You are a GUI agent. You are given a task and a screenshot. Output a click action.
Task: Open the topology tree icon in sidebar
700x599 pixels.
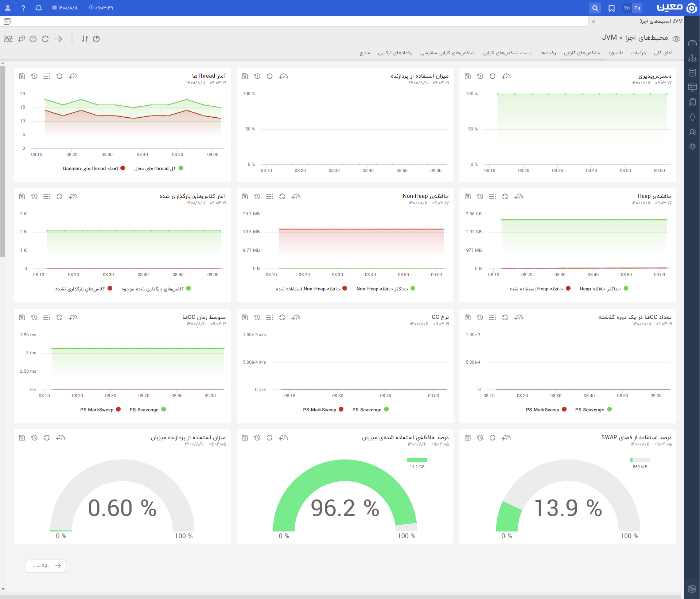692,58
